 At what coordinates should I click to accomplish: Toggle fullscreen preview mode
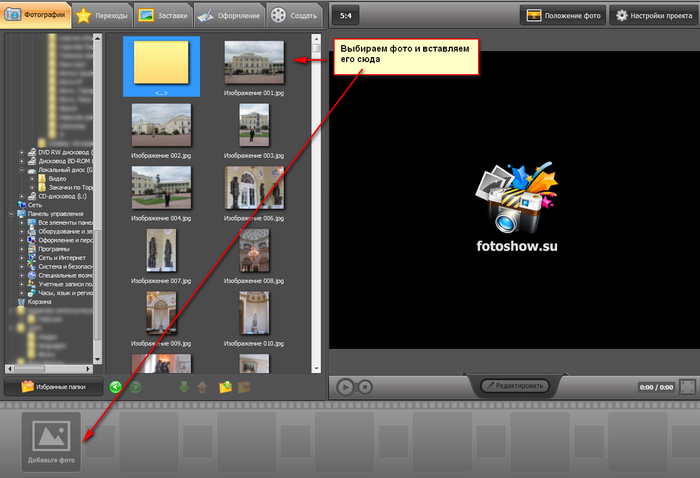point(688,387)
